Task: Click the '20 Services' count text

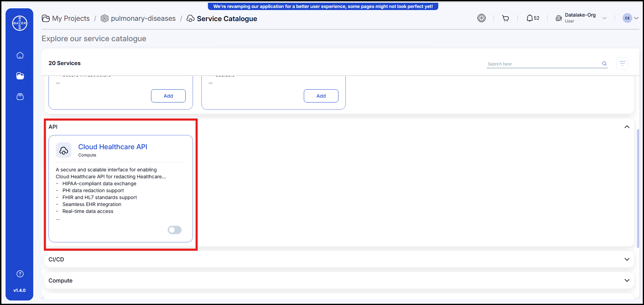Action: point(64,63)
